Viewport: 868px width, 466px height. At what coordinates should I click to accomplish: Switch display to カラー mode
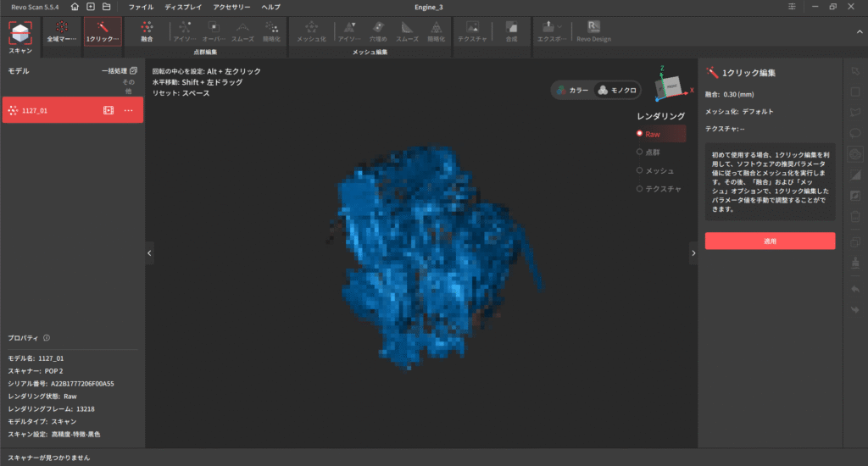click(x=571, y=90)
